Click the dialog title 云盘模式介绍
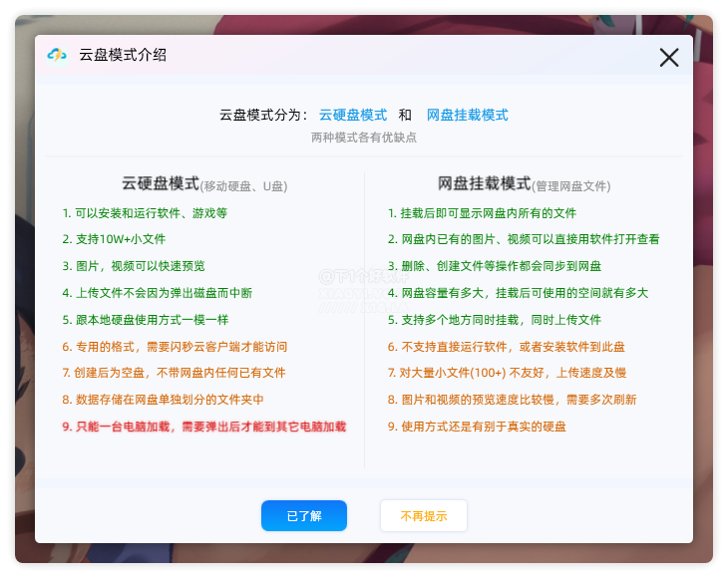The height and width of the screenshot is (578, 728). coord(123,55)
